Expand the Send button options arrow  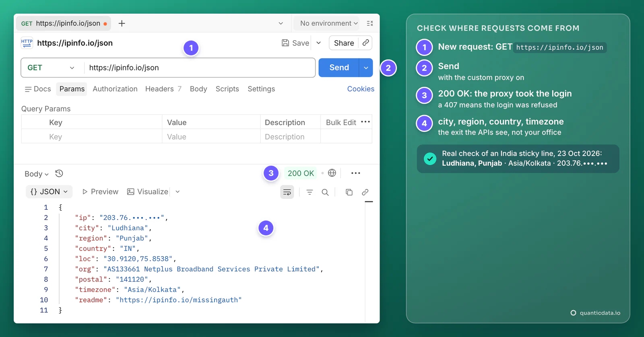[366, 68]
